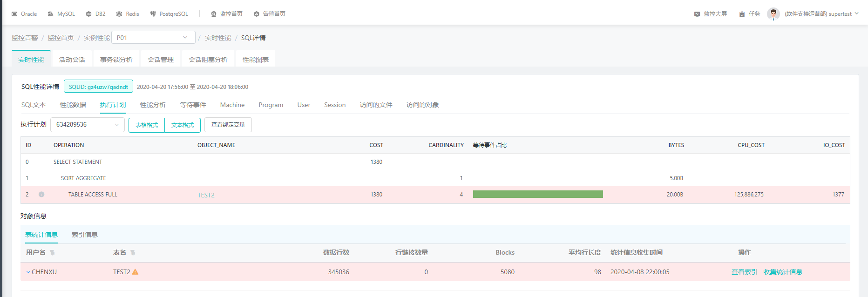Select the 表统计信息 tab
The image size is (868, 297).
click(x=41, y=235)
